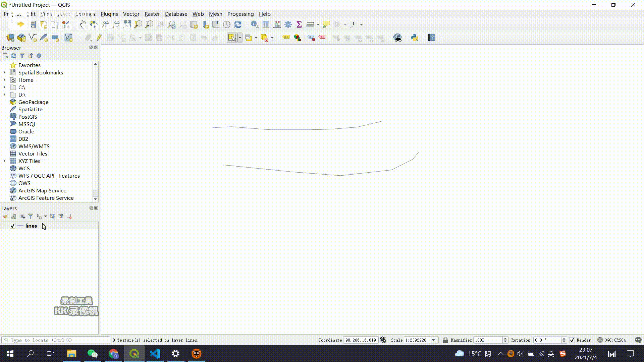
Task: Select the Pan Map hand tool
Action: tap(83, 24)
